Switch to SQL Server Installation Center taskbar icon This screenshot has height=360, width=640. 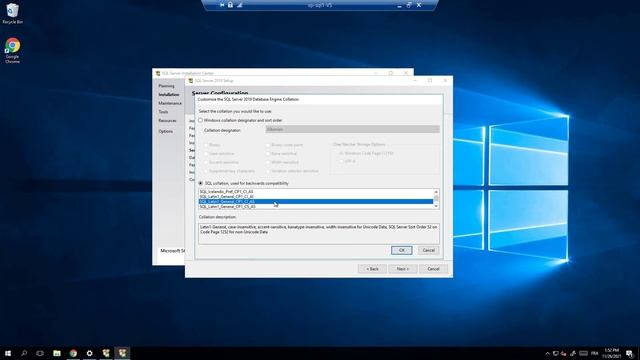pyautogui.click(x=106, y=353)
